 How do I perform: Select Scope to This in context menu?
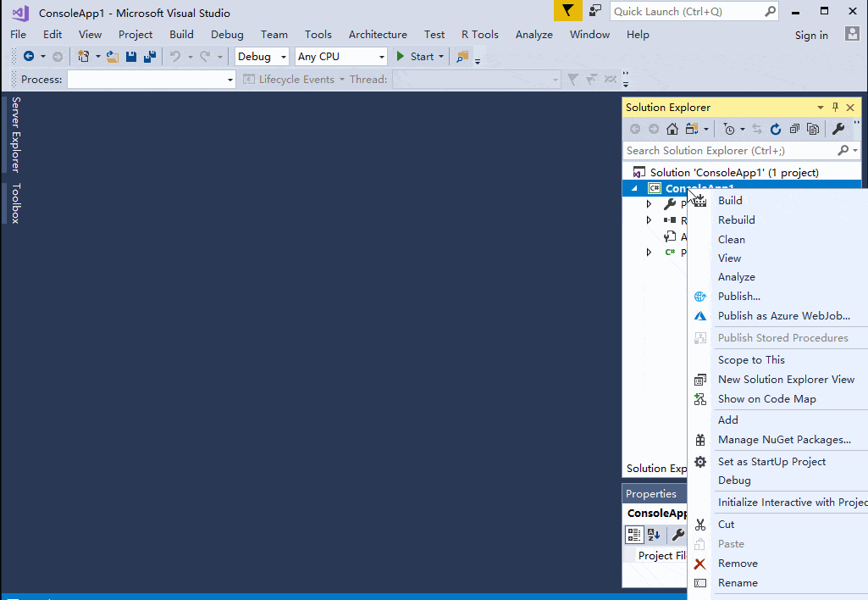point(777,360)
